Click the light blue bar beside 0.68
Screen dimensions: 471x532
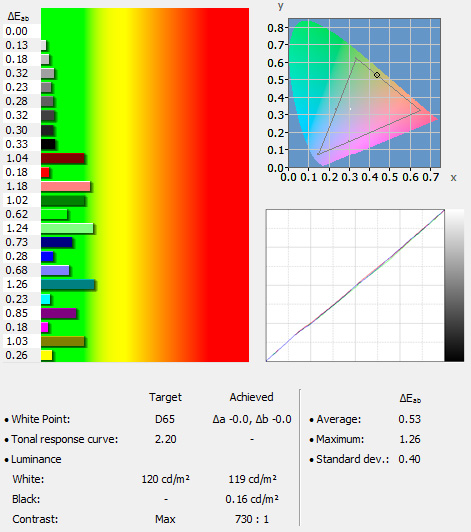[x=55, y=270]
